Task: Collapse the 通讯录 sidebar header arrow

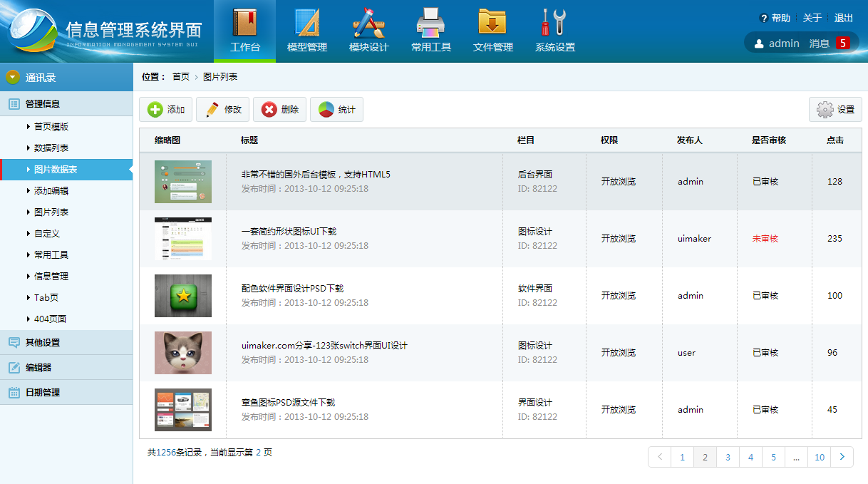Action: coord(13,77)
